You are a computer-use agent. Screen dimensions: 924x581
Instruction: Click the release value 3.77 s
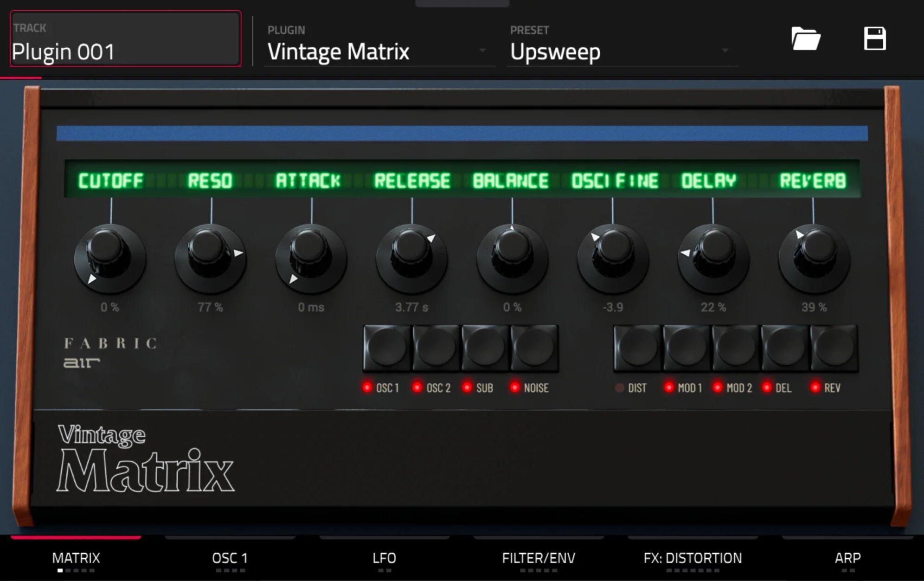[411, 307]
